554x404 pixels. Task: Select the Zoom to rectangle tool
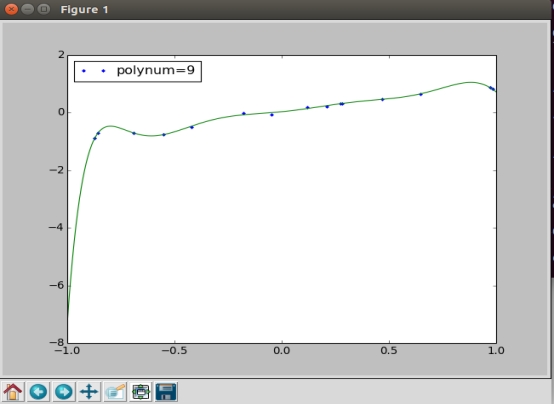coord(115,392)
